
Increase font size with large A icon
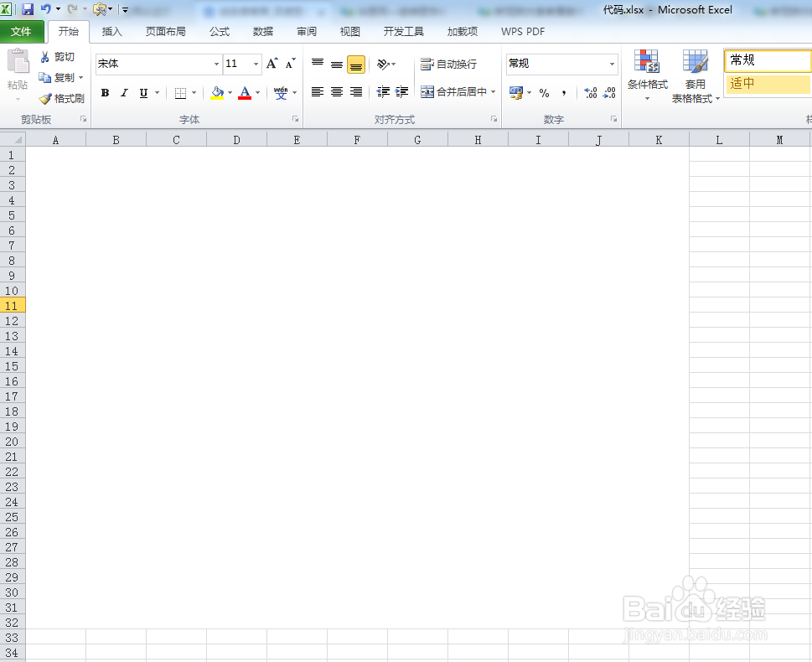(x=272, y=64)
